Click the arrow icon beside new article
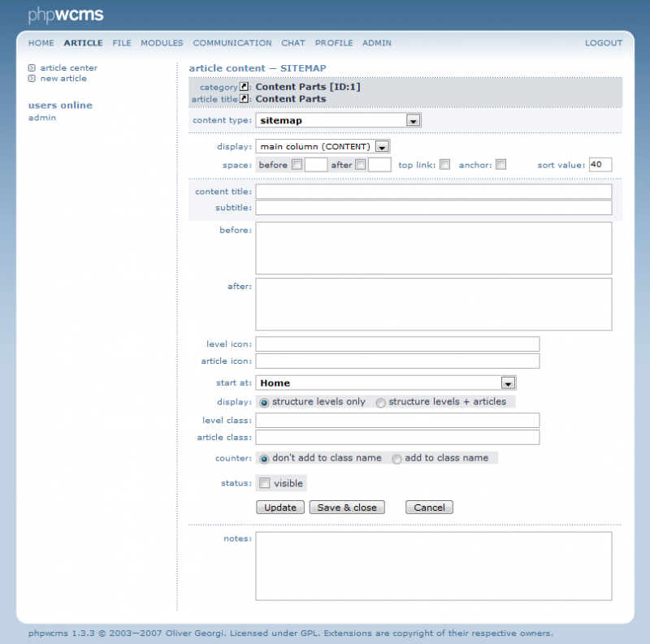 pyautogui.click(x=32, y=79)
